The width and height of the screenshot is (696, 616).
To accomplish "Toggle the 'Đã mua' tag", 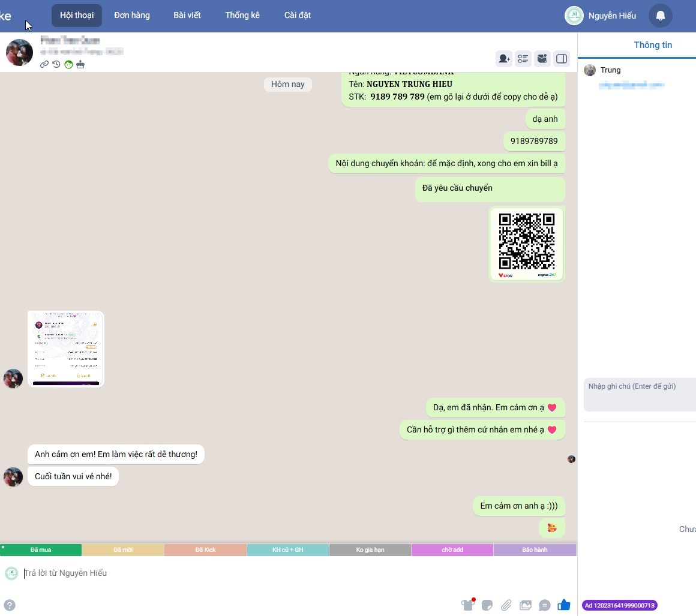I will click(41, 550).
